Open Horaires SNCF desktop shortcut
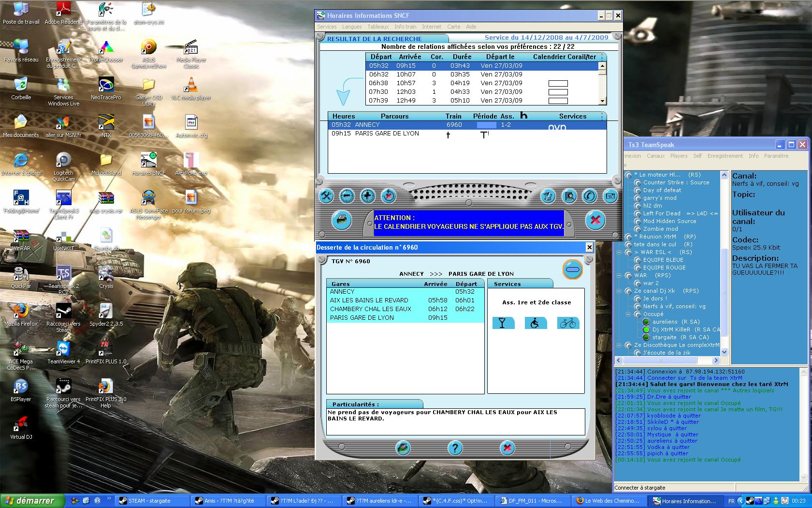812x508 pixels. pos(148,164)
